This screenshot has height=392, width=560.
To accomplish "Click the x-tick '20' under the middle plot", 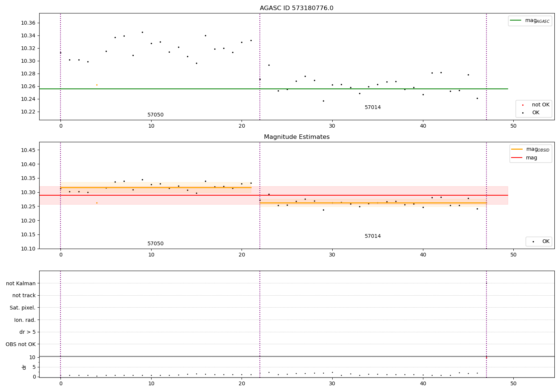I will (x=242, y=255).
